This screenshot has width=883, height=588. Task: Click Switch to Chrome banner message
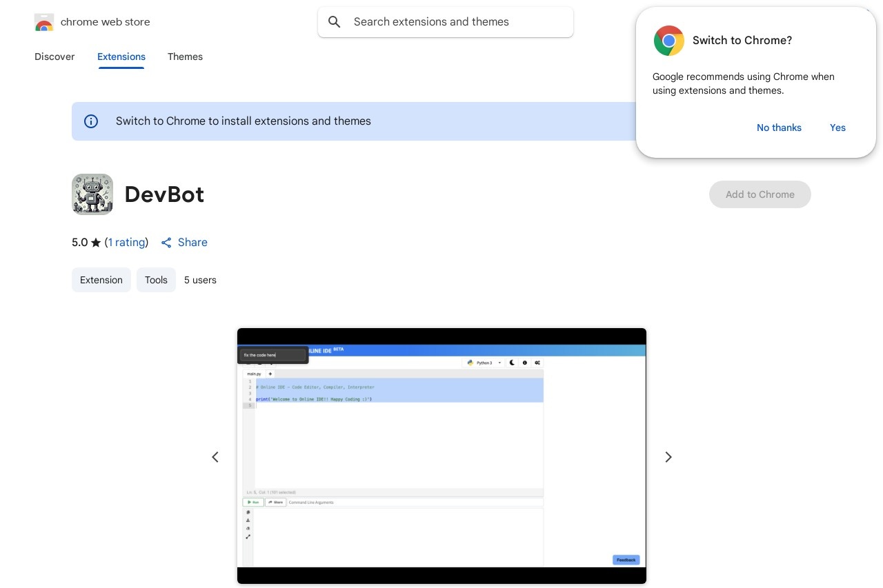[244, 121]
